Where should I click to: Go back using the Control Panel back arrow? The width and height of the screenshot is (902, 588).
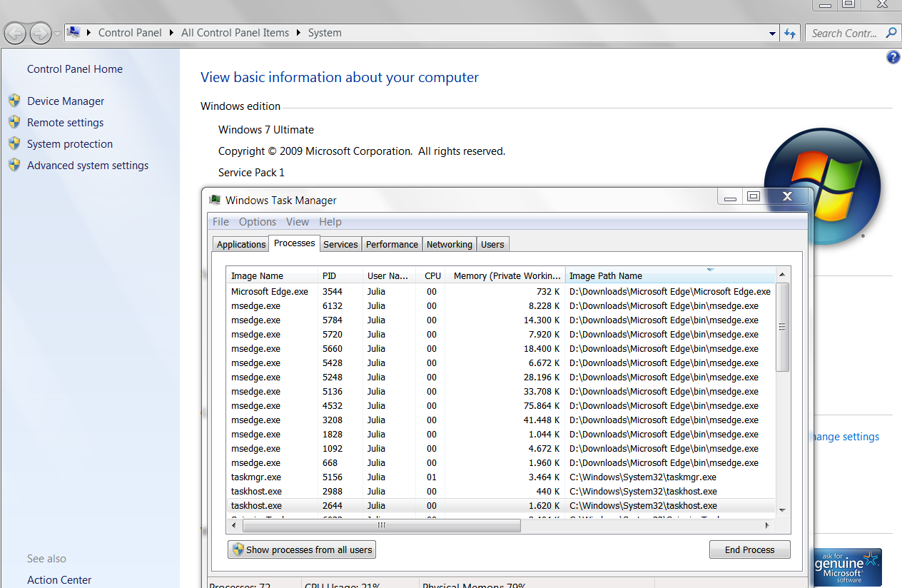[15, 33]
